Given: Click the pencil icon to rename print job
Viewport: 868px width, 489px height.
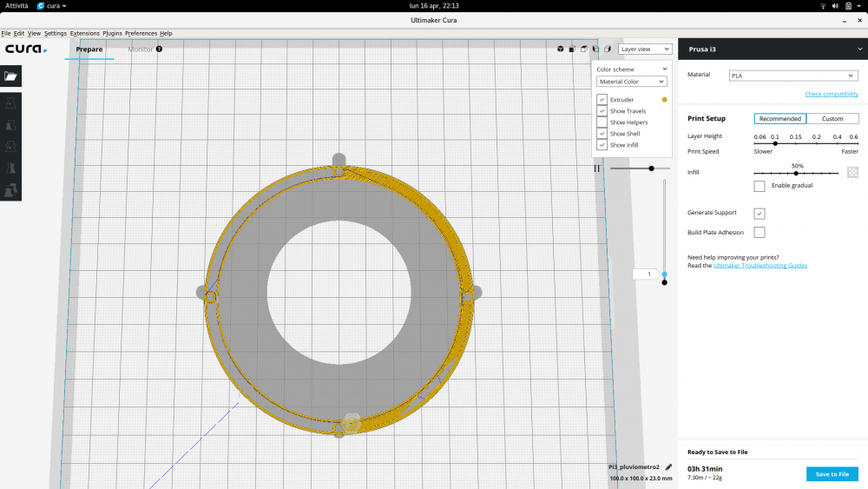Looking at the screenshot, I should [x=668, y=467].
